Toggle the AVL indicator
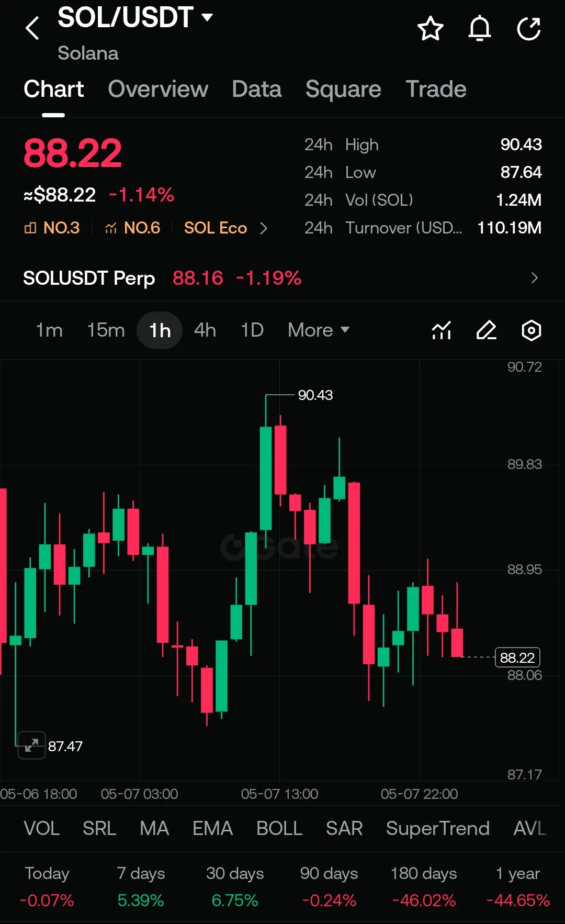 click(530, 828)
